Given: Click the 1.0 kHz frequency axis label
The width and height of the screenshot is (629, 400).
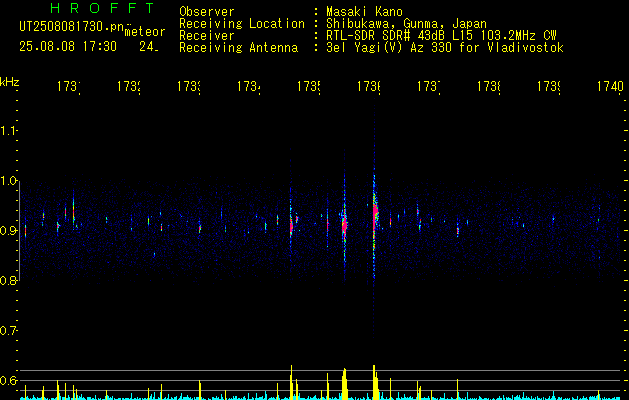Looking at the screenshot, I should (8, 181).
